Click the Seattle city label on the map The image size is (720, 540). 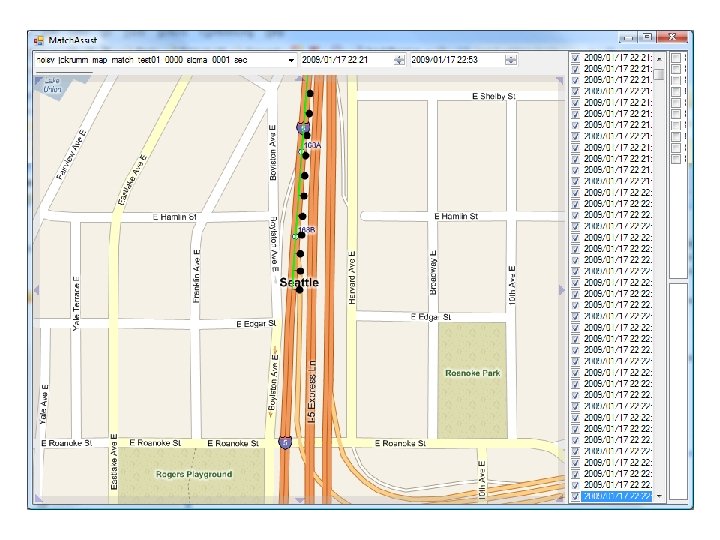click(299, 282)
